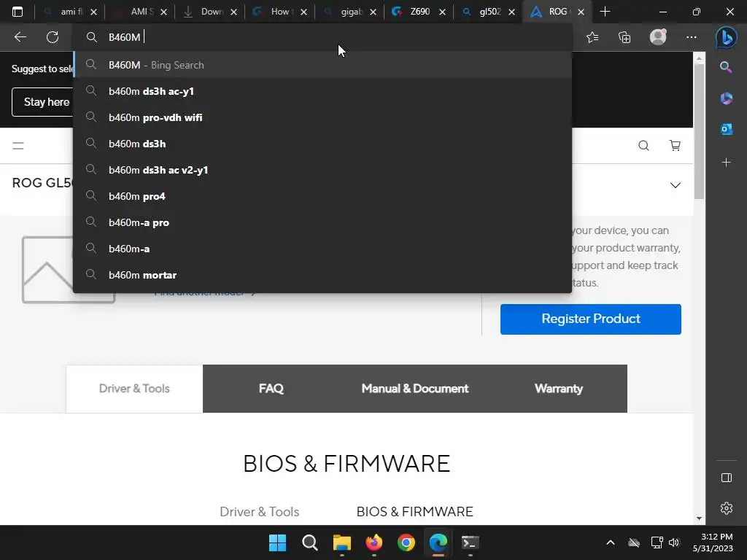Open the Warranty tab
Viewport: 747px width, 560px height.
coord(558,389)
